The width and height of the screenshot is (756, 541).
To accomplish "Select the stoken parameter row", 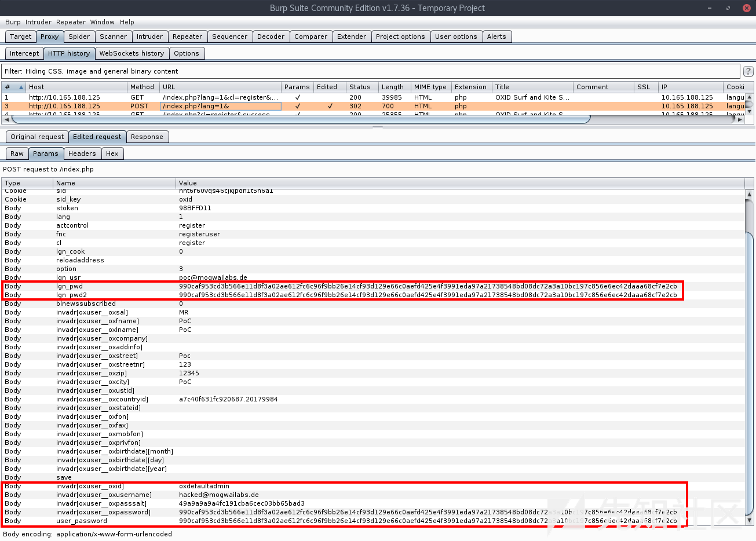I will [373, 208].
